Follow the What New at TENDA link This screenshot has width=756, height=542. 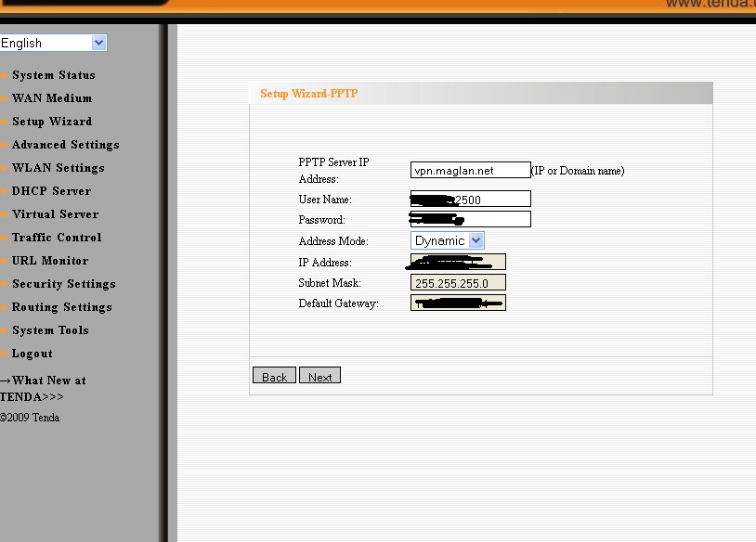[43, 388]
